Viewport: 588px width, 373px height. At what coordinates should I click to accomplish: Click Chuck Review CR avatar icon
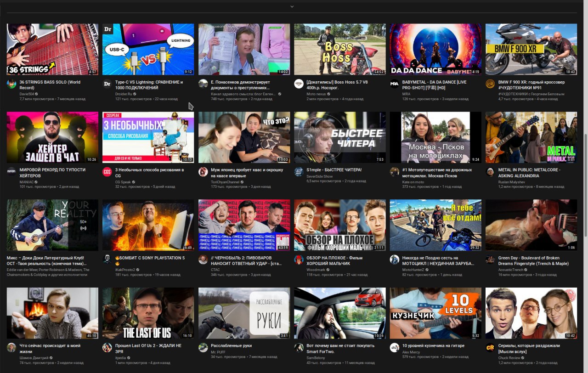[490, 348]
